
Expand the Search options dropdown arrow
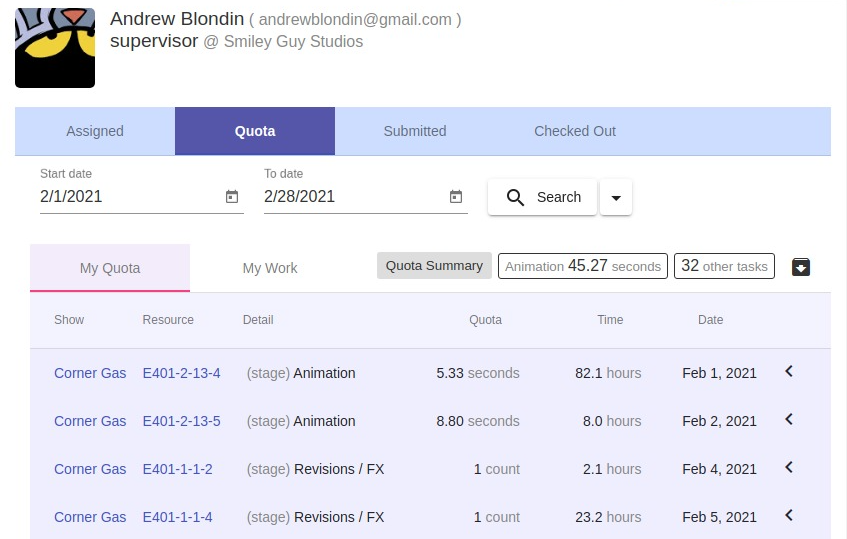[x=616, y=198]
